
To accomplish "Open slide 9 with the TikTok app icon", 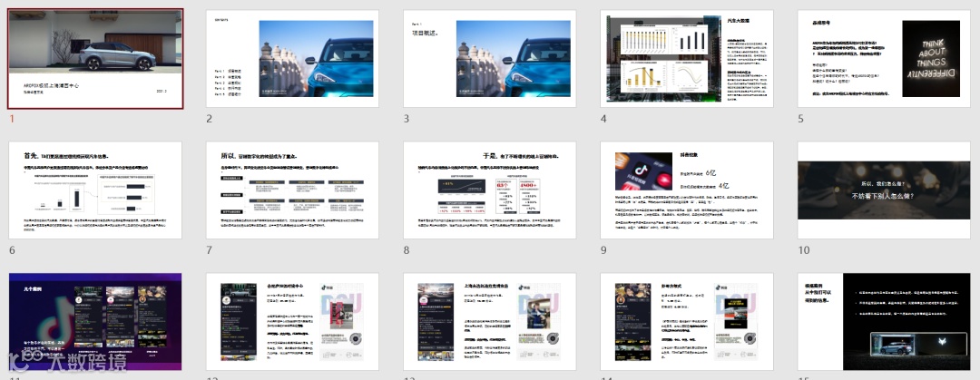I will pyautogui.click(x=687, y=190).
